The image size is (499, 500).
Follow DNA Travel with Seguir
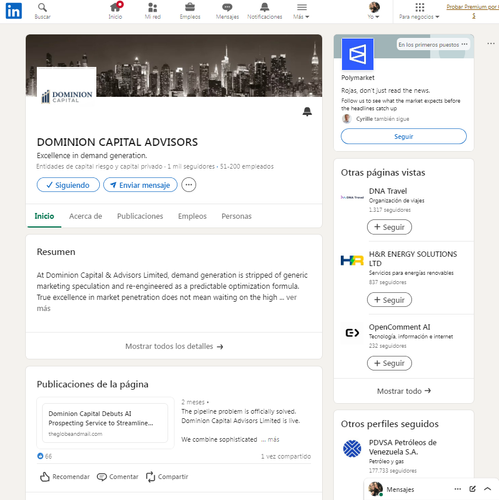click(389, 227)
